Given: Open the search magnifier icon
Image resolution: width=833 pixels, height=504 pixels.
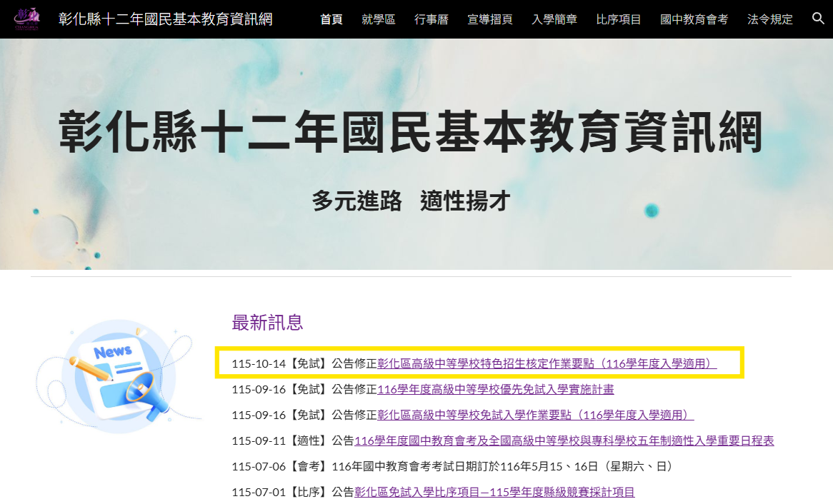Looking at the screenshot, I should point(818,19).
